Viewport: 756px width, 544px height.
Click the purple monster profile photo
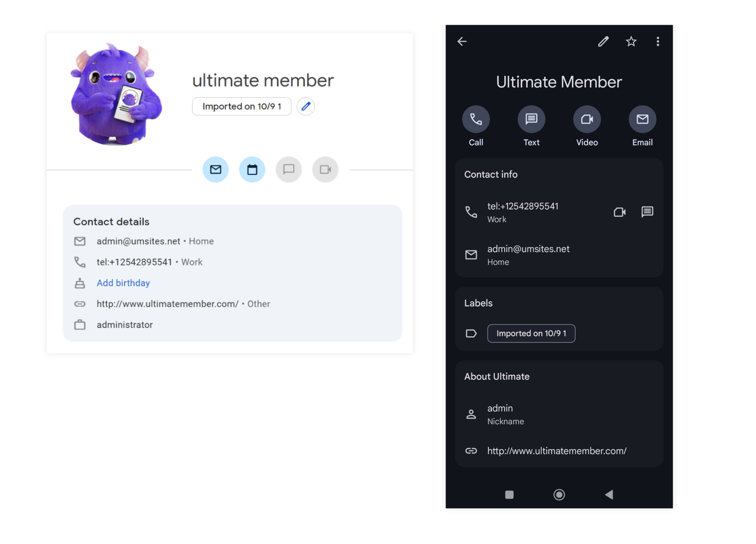coord(116,94)
